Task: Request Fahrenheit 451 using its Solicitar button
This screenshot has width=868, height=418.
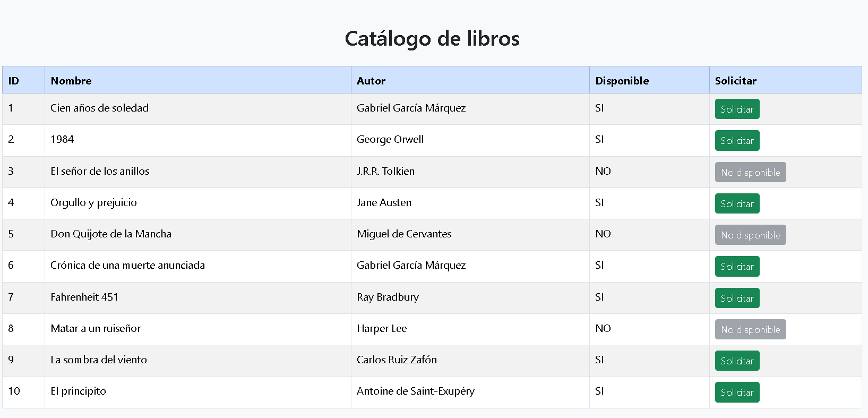Action: click(x=737, y=298)
